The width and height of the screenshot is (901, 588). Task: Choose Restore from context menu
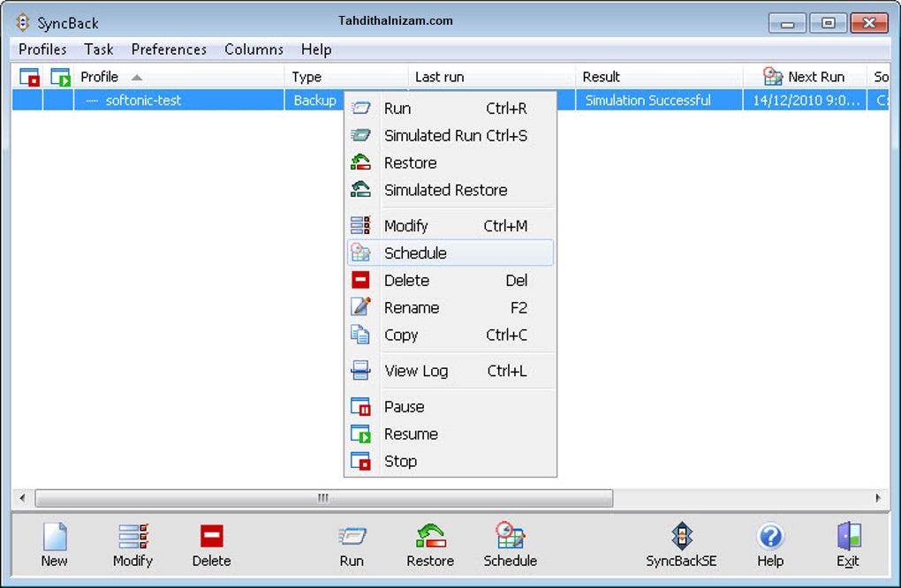pyautogui.click(x=450, y=162)
